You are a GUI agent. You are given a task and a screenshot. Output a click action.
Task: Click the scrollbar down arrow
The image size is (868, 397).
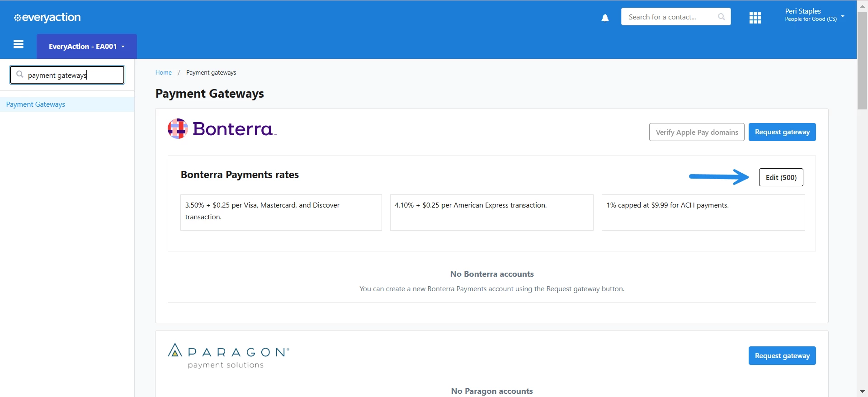pos(862,392)
